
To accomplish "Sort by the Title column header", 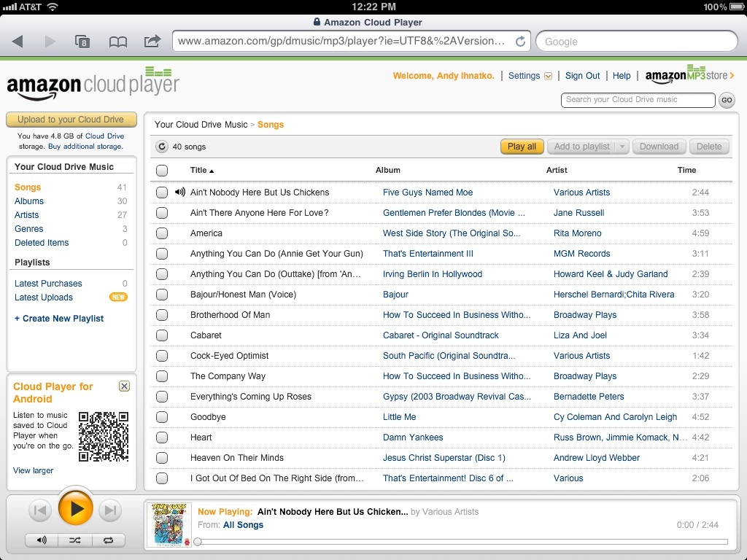I will (202, 170).
